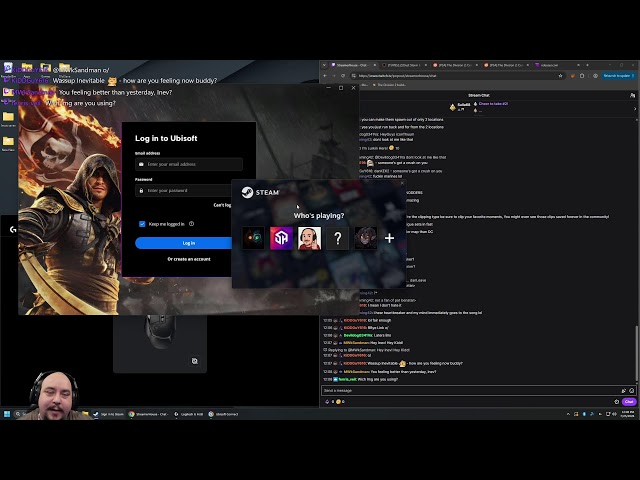Click the Steam logo in the profile picker

260,192
